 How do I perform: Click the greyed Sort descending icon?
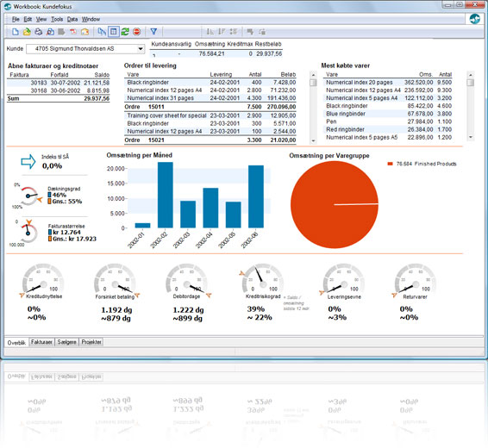(x=222, y=32)
